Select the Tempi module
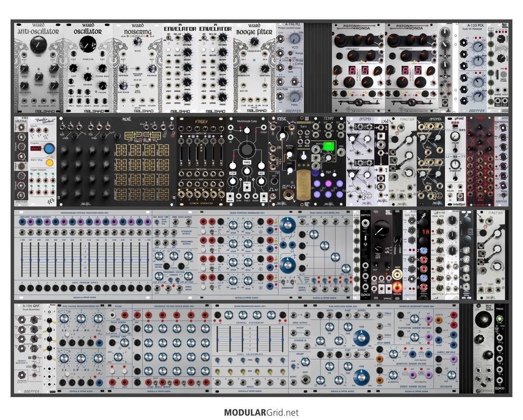The width and height of the screenshot is (523, 420). 328,161
